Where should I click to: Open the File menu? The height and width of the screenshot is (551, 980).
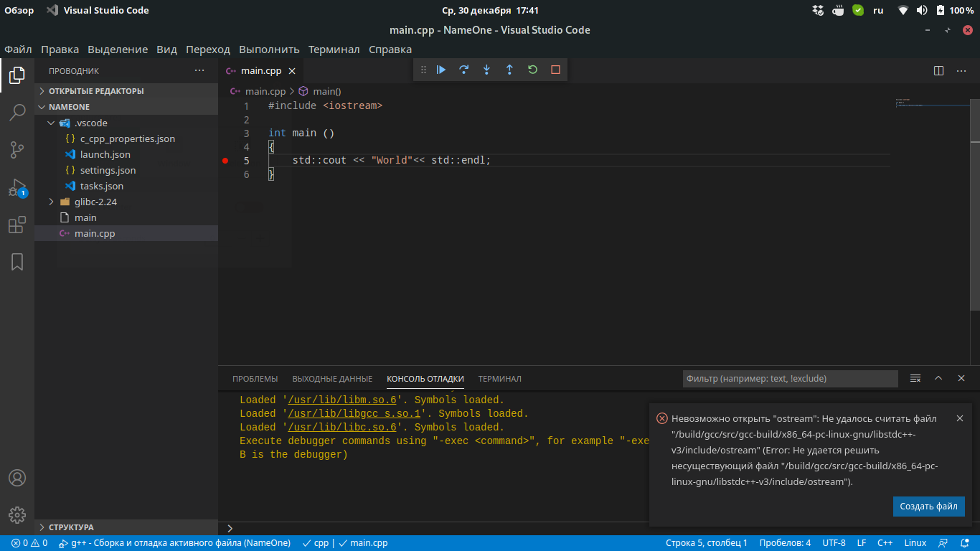[x=18, y=50]
